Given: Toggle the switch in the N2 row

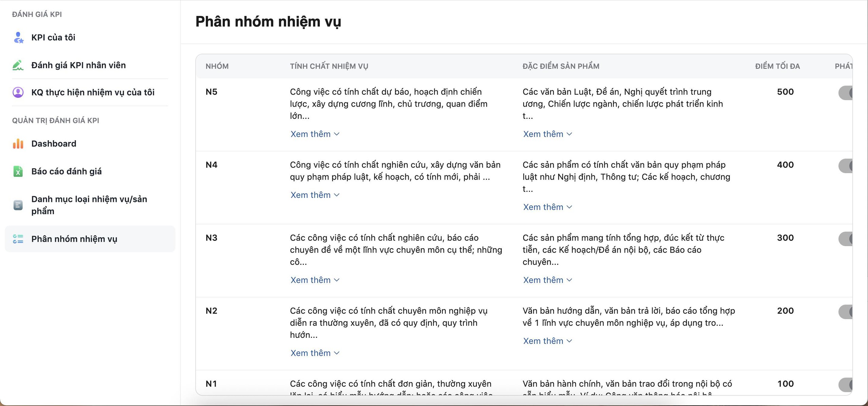Looking at the screenshot, I should (845, 312).
